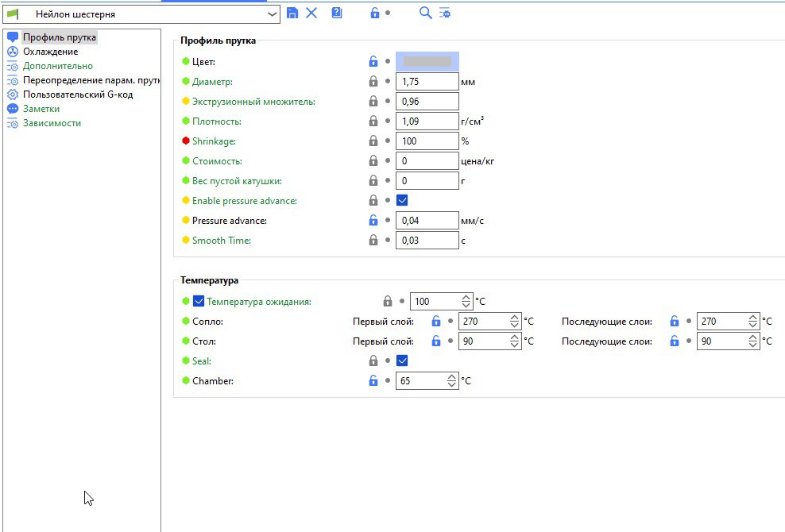Save the current filament preset

292,13
